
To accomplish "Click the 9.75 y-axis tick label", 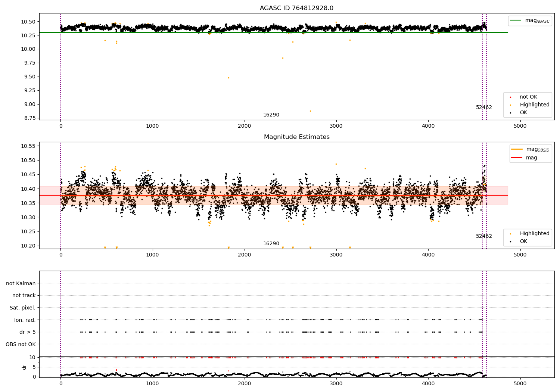I will tap(29, 63).
